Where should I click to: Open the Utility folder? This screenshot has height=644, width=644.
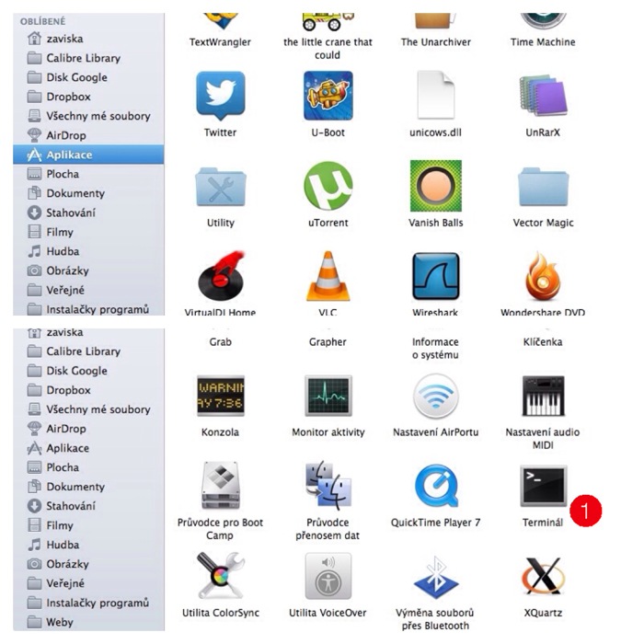click(221, 188)
